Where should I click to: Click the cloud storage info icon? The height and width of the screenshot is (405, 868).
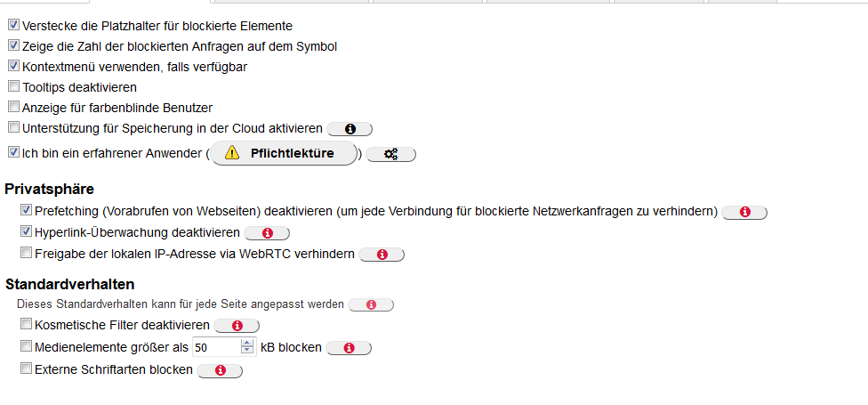coord(350,129)
